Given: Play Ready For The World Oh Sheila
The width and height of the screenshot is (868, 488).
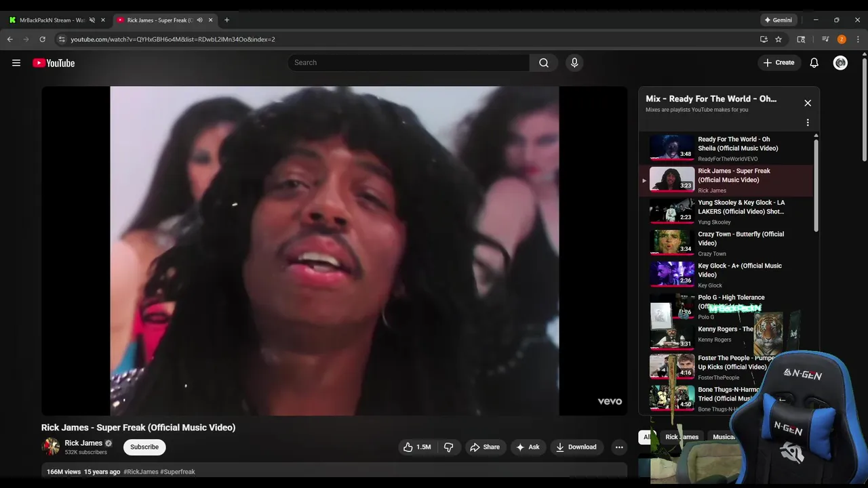Looking at the screenshot, I should 726,148.
